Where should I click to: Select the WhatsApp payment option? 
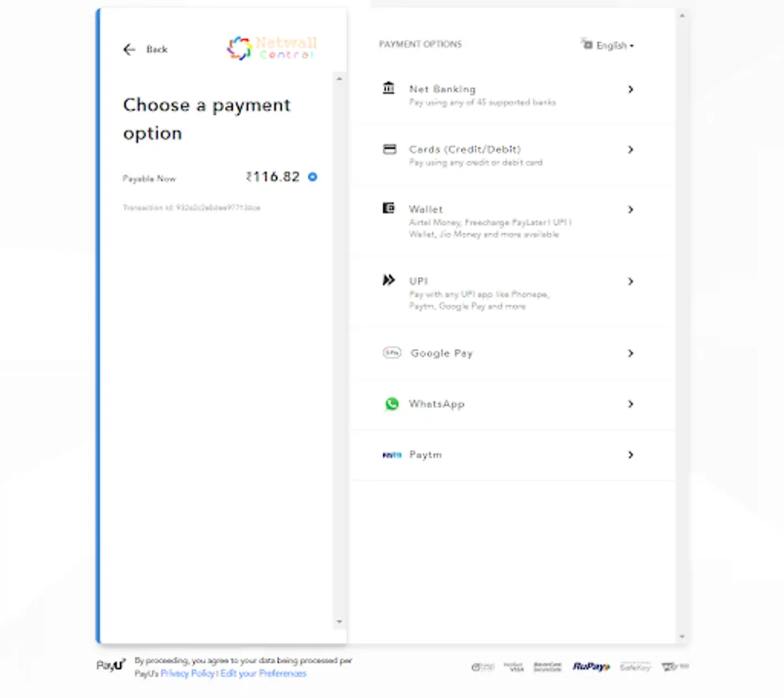coord(513,404)
